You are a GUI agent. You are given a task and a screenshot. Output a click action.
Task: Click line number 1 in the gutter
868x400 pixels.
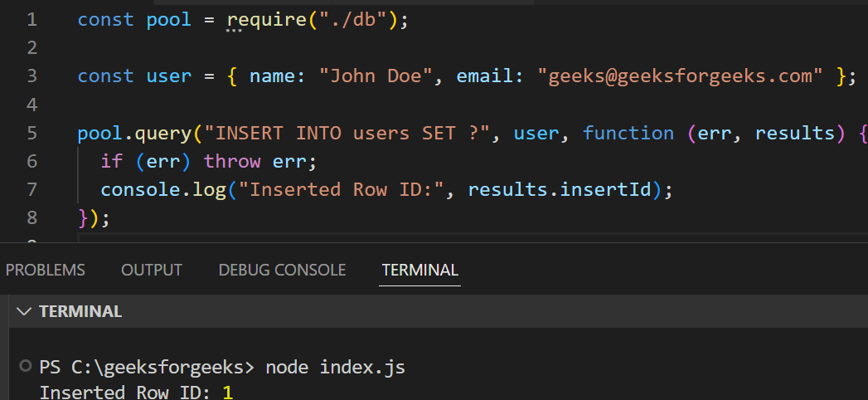coord(32,20)
